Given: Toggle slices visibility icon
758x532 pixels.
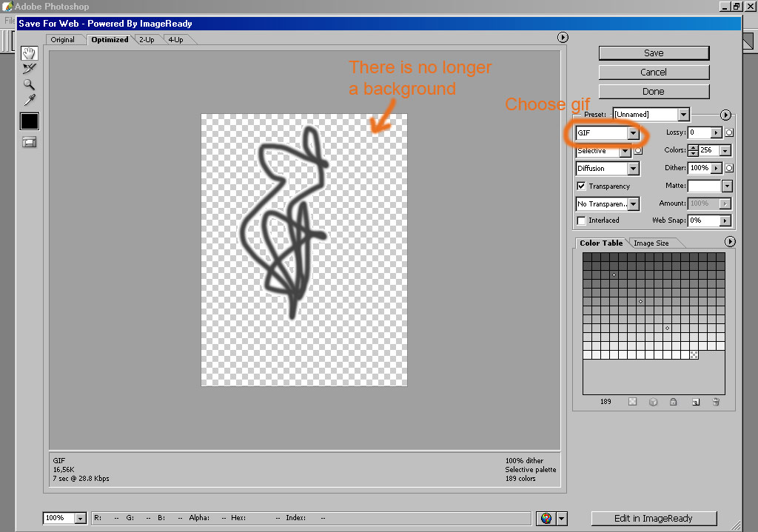Looking at the screenshot, I should (x=30, y=142).
